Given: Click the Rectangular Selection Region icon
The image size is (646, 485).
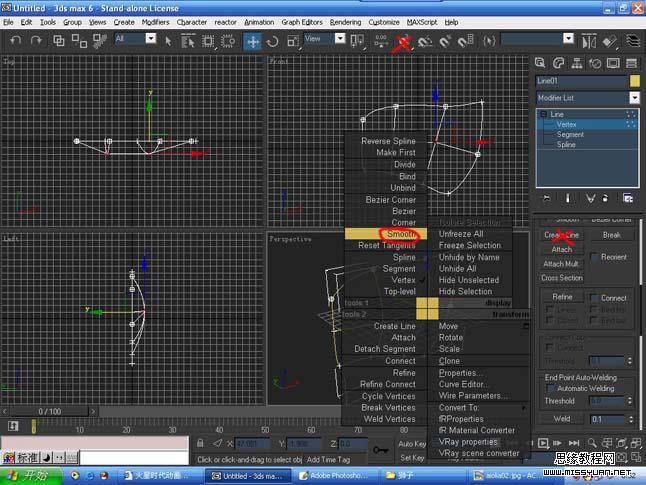Looking at the screenshot, I should (208, 41).
